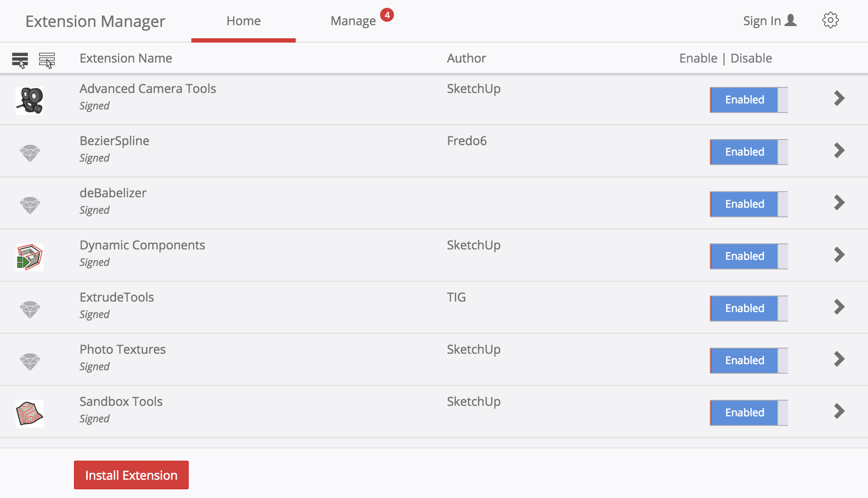The width and height of the screenshot is (868, 498).
Task: Toggle the Advanced Camera Tools Enabled switch
Action: point(748,100)
